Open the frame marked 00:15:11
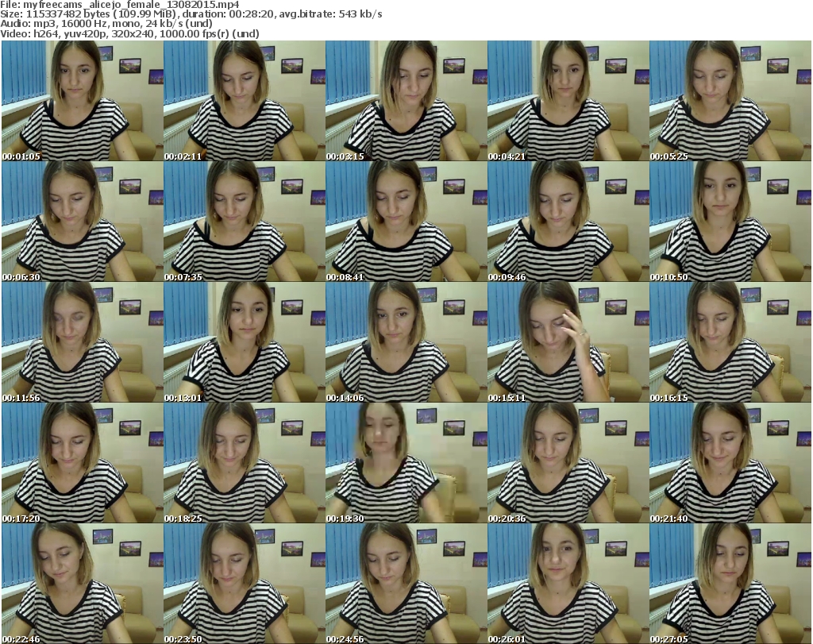 pos(568,342)
